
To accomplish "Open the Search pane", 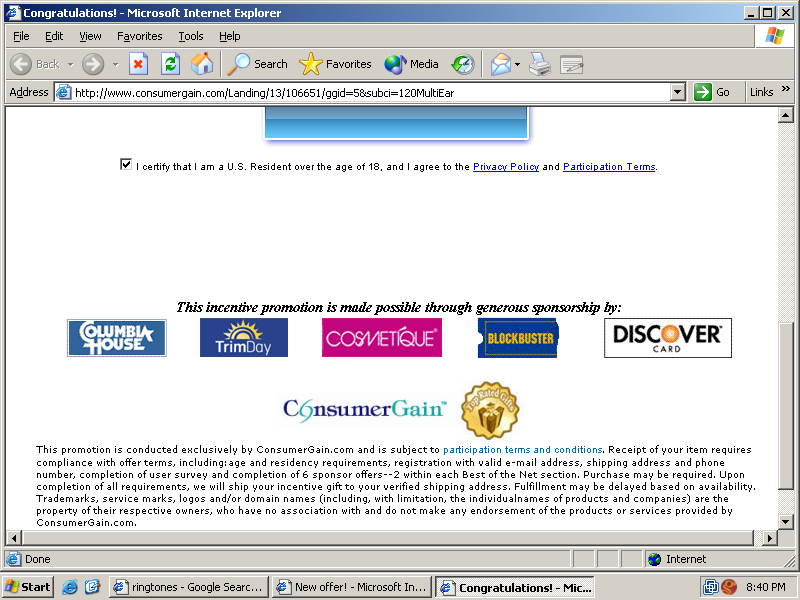I will click(258, 64).
